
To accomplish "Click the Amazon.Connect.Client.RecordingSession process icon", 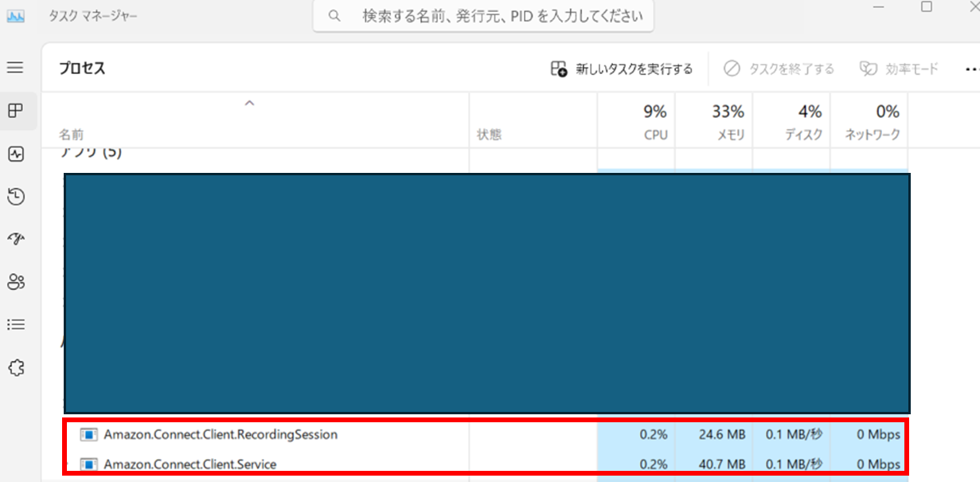I will 88,435.
